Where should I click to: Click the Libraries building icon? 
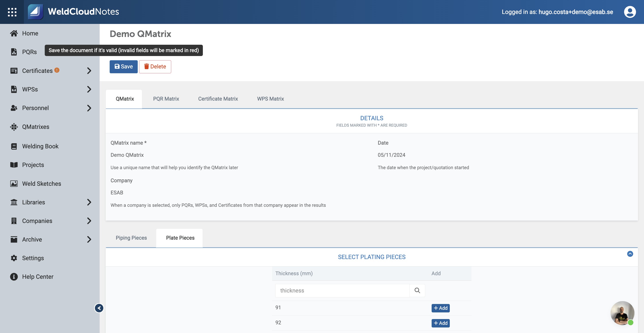[x=14, y=202]
